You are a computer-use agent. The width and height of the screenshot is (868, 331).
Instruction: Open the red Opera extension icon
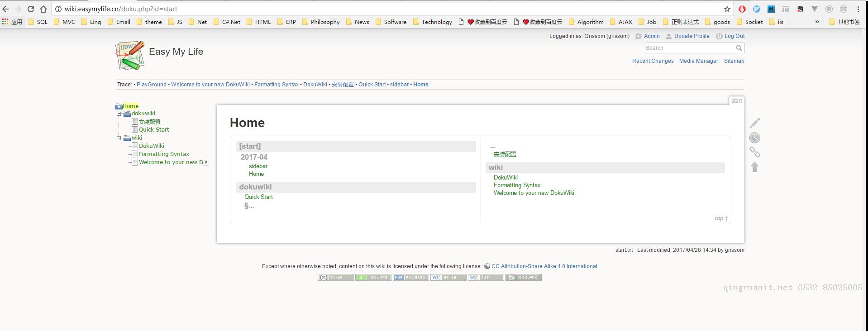coord(742,9)
